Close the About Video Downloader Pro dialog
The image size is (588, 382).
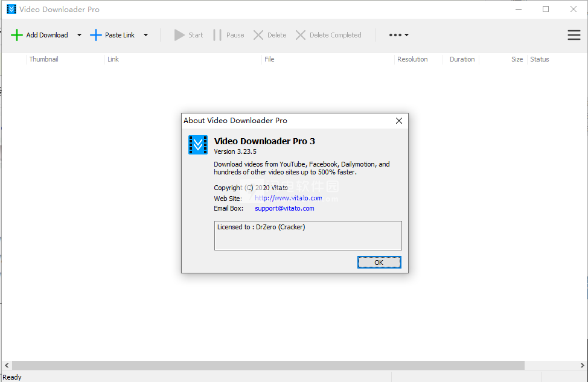[x=399, y=121]
